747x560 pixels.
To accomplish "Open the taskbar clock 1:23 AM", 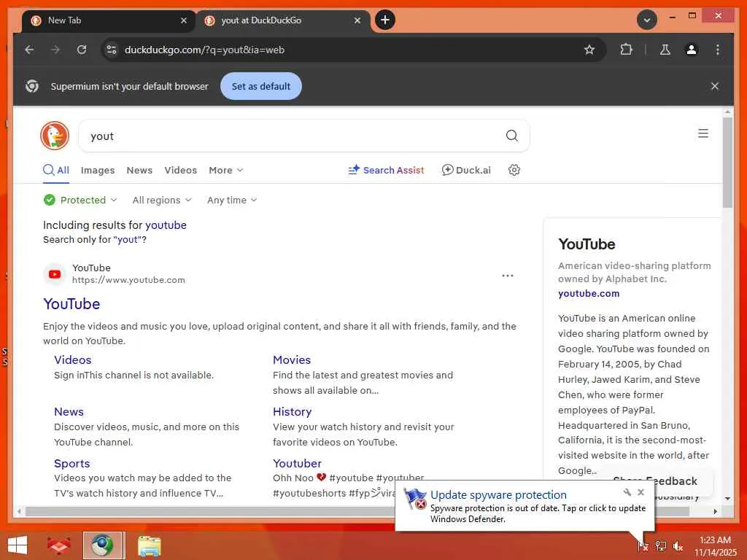I will pos(715,546).
